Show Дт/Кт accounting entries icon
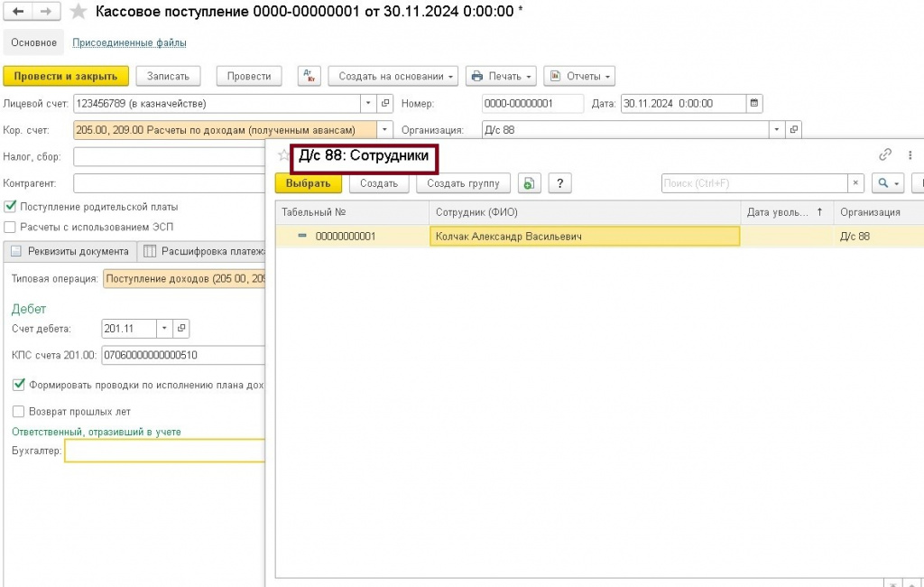924x587 pixels. pos(309,76)
